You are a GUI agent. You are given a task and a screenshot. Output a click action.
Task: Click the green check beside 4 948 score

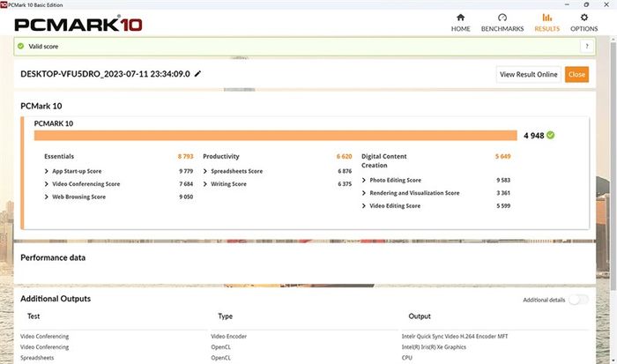click(551, 136)
